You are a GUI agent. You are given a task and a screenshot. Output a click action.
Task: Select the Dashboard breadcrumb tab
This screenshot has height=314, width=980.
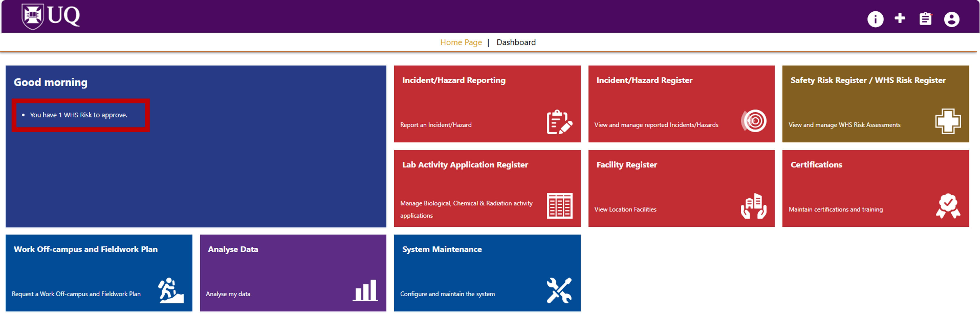pyautogui.click(x=516, y=42)
